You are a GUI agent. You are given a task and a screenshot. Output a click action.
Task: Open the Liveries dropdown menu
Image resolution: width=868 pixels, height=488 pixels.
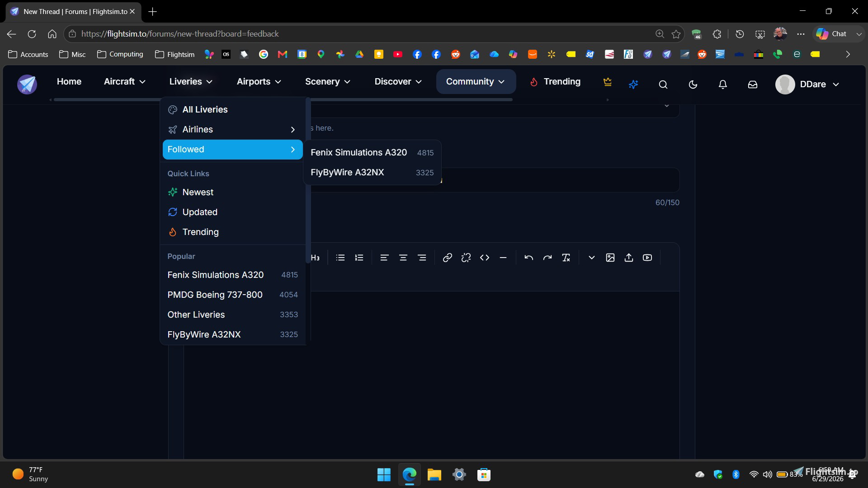point(191,82)
